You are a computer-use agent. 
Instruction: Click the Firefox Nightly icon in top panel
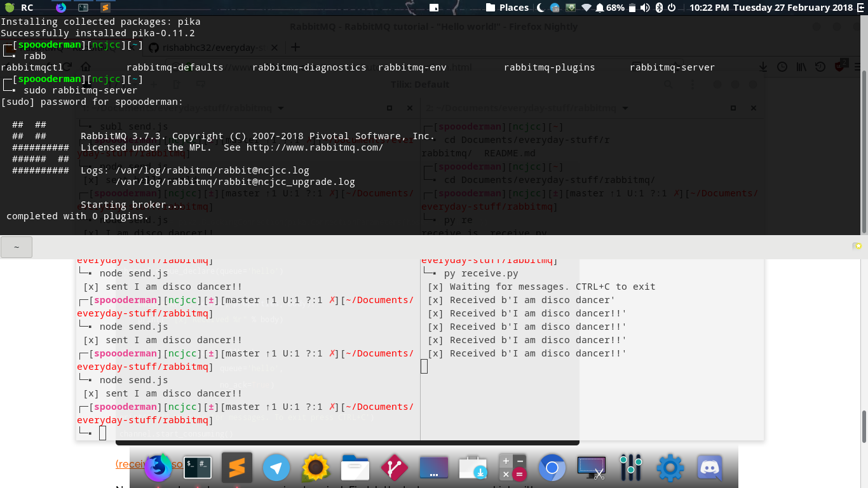tap(61, 8)
